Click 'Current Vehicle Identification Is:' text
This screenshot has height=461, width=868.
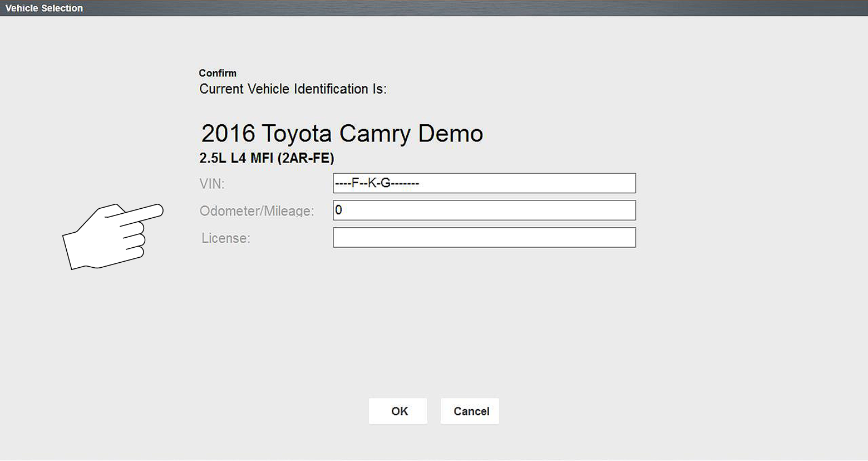point(293,89)
